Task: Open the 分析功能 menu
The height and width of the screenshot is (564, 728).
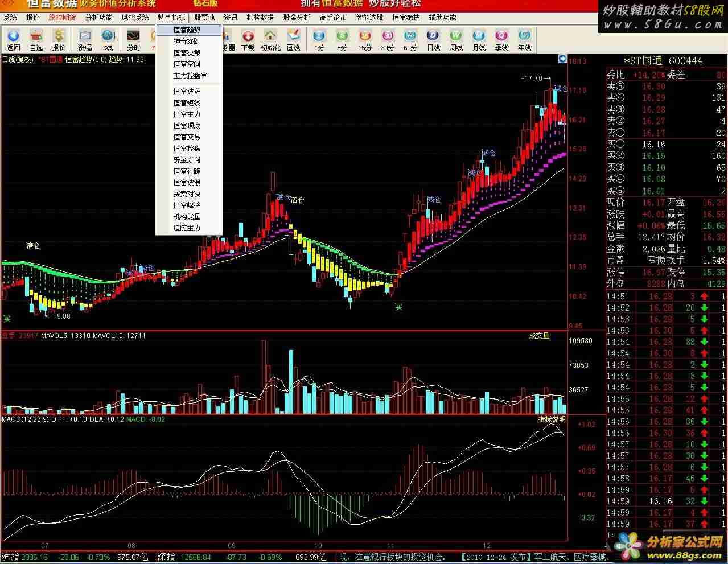Action: (x=98, y=18)
